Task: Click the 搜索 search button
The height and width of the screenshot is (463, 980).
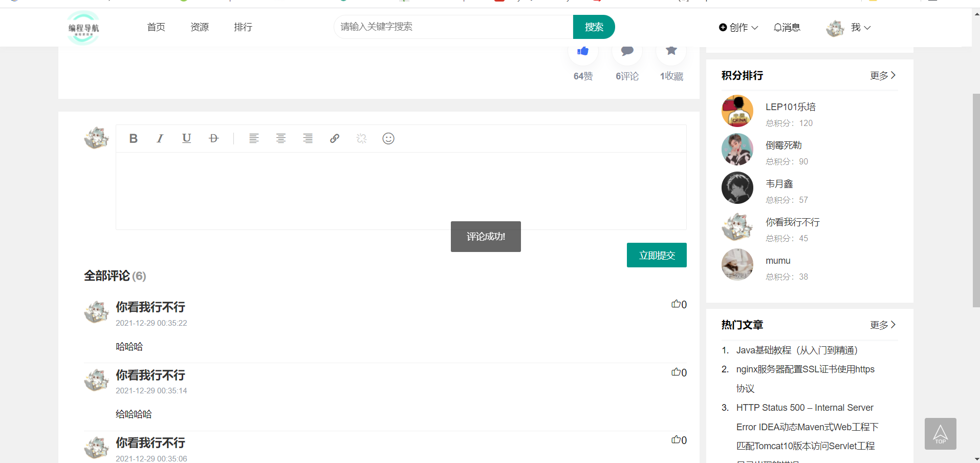Action: (594, 27)
